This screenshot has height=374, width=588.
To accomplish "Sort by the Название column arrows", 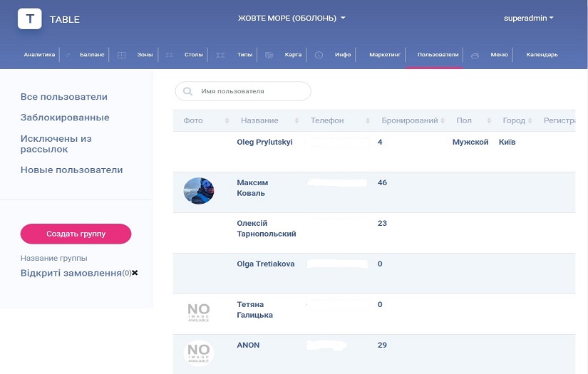I will [296, 120].
